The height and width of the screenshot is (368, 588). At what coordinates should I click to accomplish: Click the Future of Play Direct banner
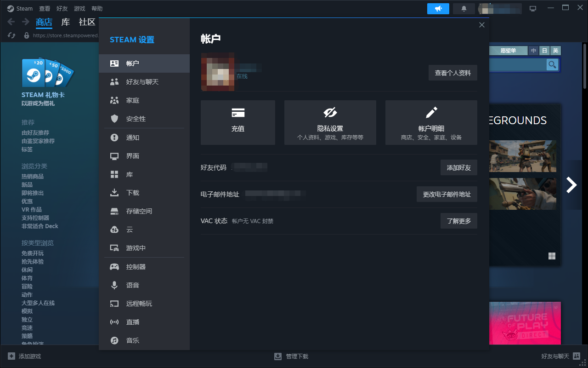pos(525,323)
